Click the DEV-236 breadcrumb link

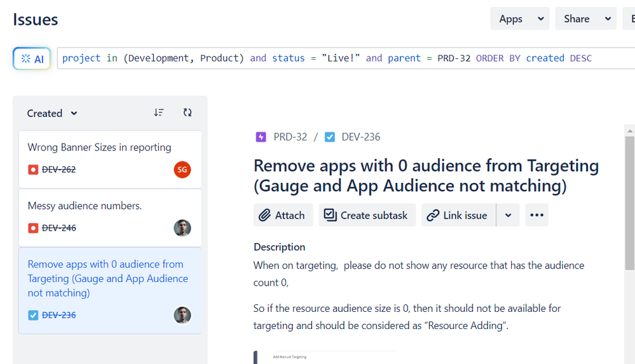click(x=360, y=137)
